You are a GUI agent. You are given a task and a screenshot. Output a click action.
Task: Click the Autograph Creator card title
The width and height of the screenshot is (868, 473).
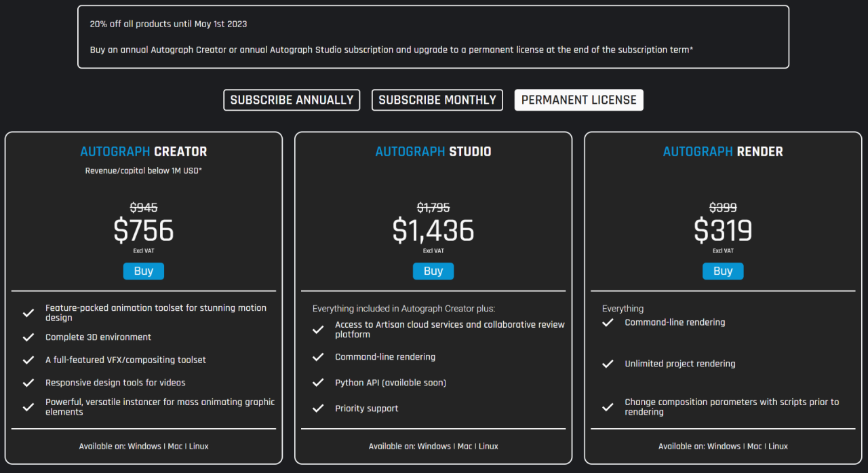tap(144, 151)
